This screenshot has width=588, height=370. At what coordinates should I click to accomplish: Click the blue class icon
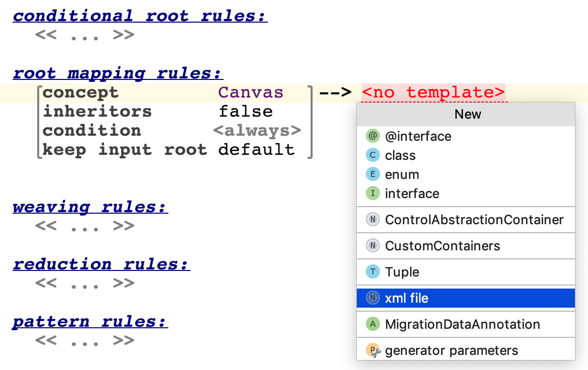tap(372, 155)
